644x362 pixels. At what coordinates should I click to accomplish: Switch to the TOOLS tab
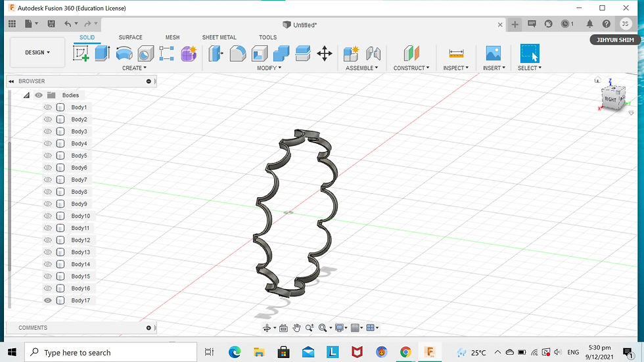(x=268, y=37)
